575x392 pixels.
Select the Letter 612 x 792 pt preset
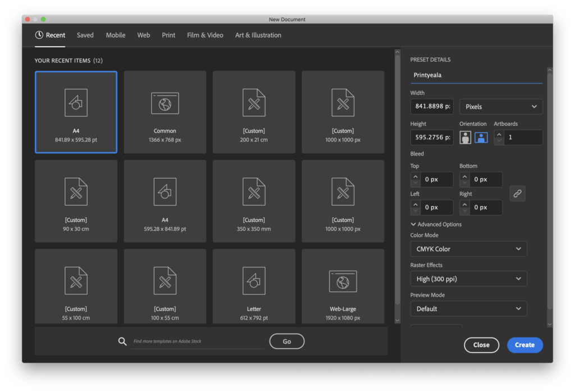tap(254, 290)
